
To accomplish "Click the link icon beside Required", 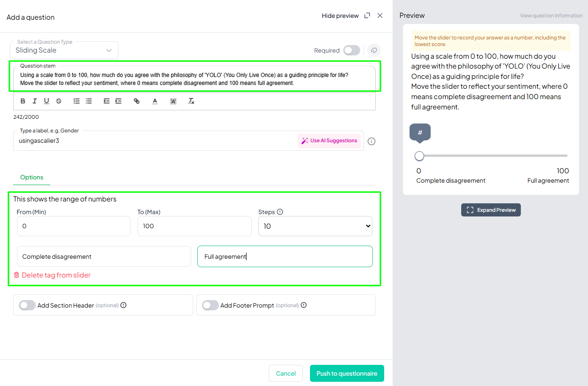I will (x=374, y=50).
